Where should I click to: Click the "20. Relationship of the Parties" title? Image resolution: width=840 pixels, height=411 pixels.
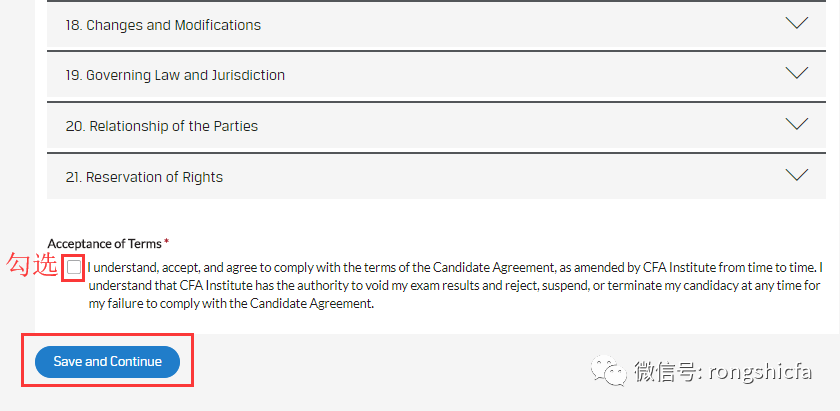coord(161,126)
